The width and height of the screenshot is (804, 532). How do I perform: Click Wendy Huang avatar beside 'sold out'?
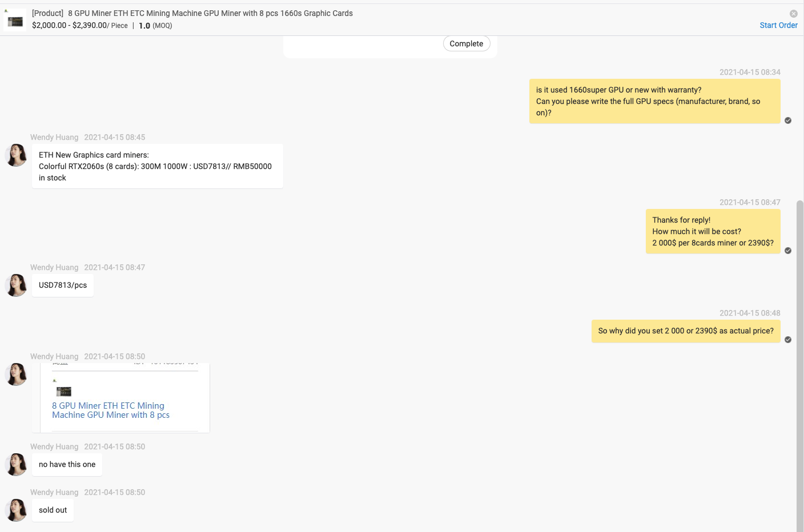tap(16, 510)
